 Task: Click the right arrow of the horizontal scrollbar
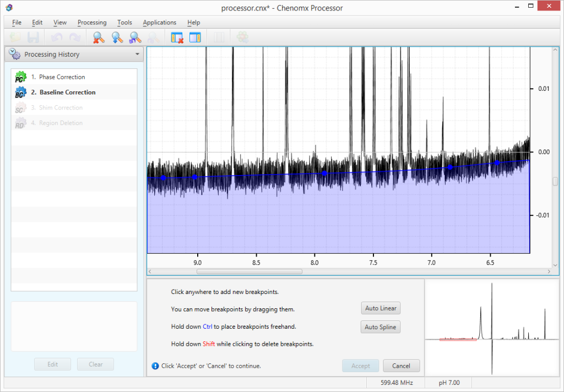click(549, 271)
